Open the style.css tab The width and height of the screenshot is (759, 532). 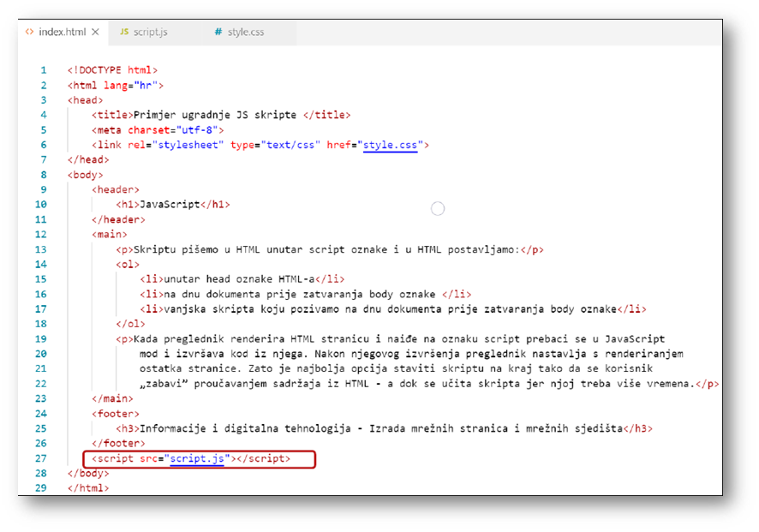[245, 32]
